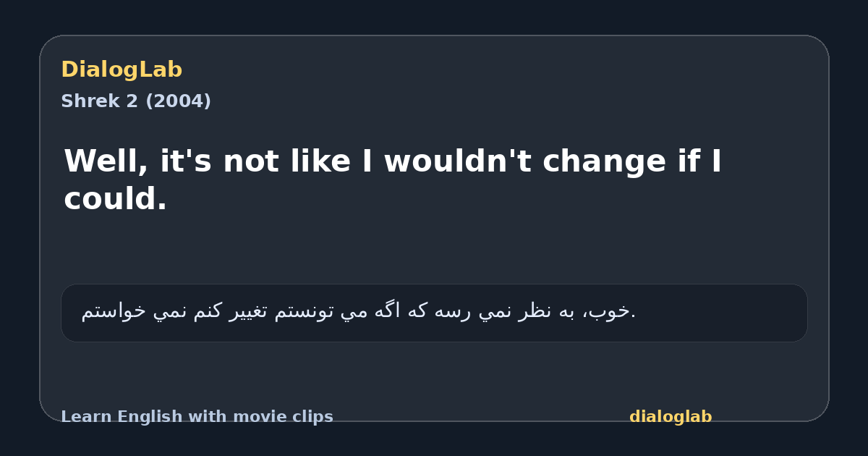Click the word "it's" in the quote
The image size is (868, 456).
186,161
